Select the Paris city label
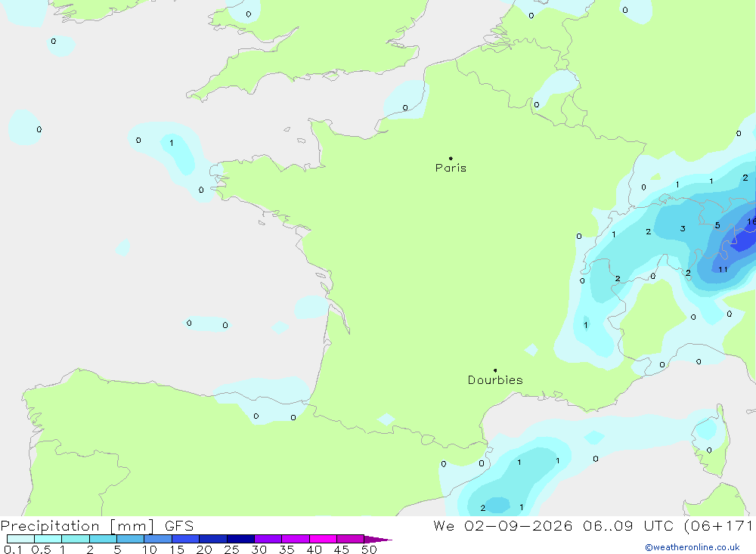This screenshot has width=756, height=554. [x=451, y=168]
